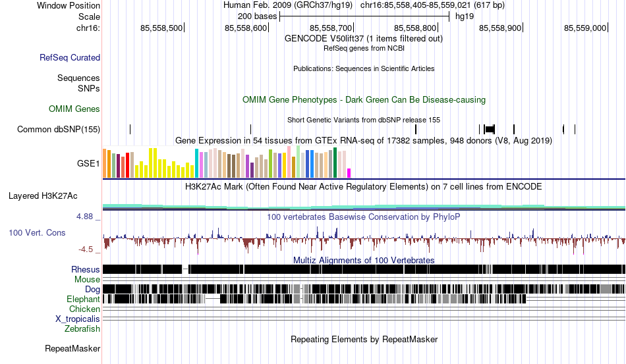Open Multiz Alignments of 100 Vertebrates title

click(x=364, y=261)
